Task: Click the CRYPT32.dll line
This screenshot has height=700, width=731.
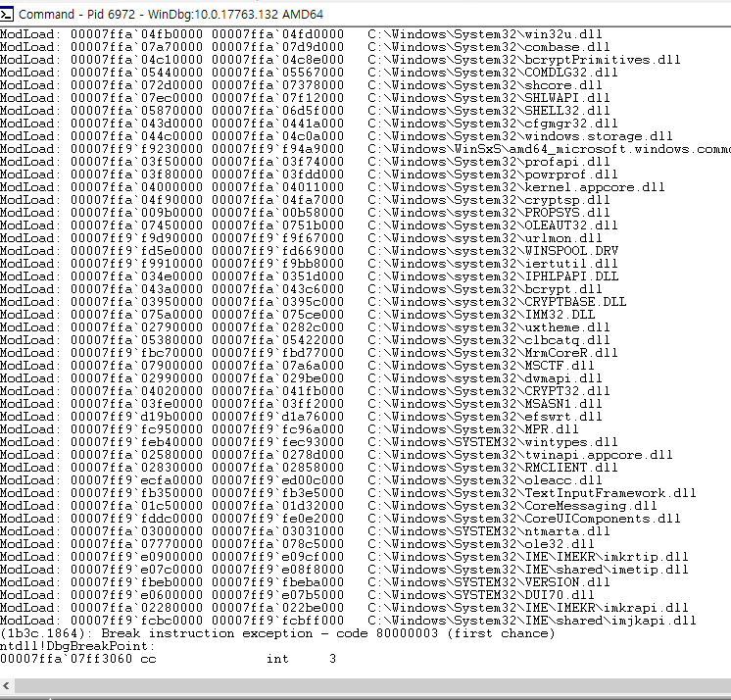Action: [x=305, y=391]
